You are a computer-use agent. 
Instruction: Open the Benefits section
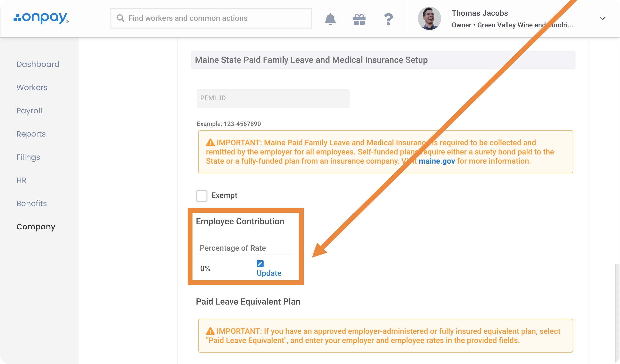tap(31, 204)
